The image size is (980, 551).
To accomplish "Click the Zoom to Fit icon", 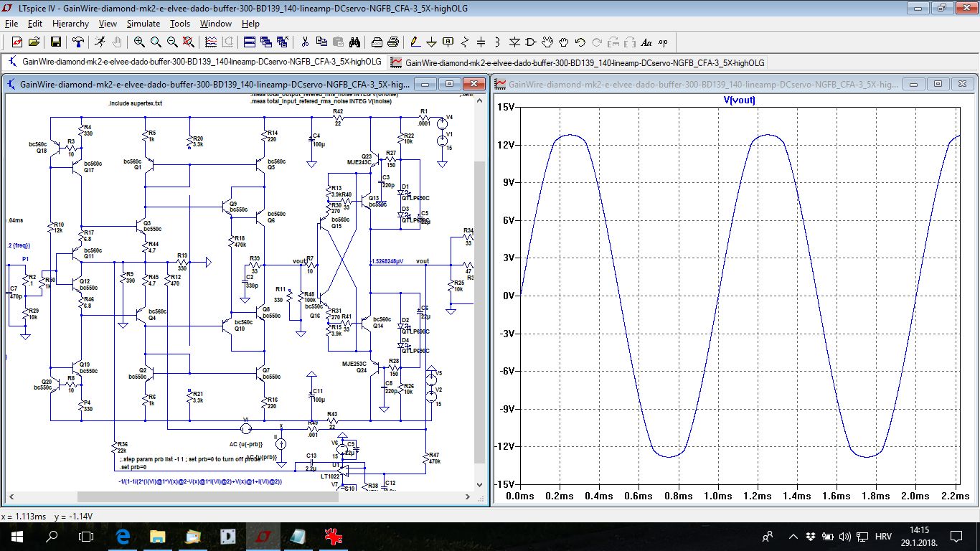I will coord(189,42).
